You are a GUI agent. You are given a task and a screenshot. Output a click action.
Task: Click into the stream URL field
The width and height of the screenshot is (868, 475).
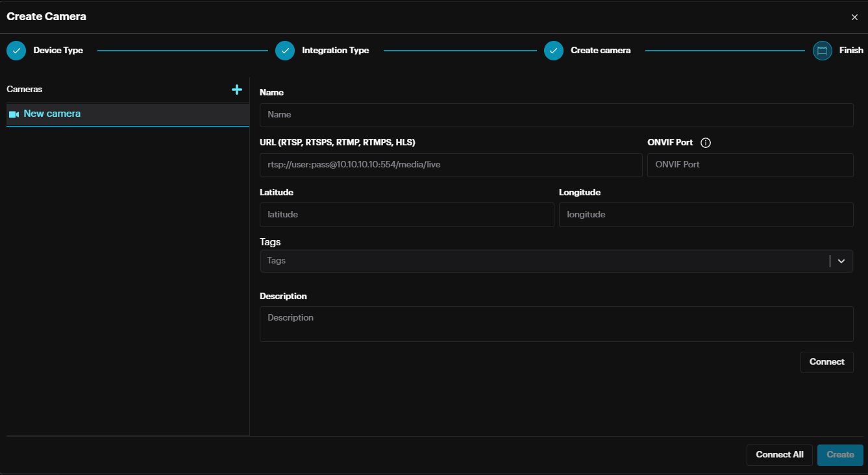(x=451, y=165)
